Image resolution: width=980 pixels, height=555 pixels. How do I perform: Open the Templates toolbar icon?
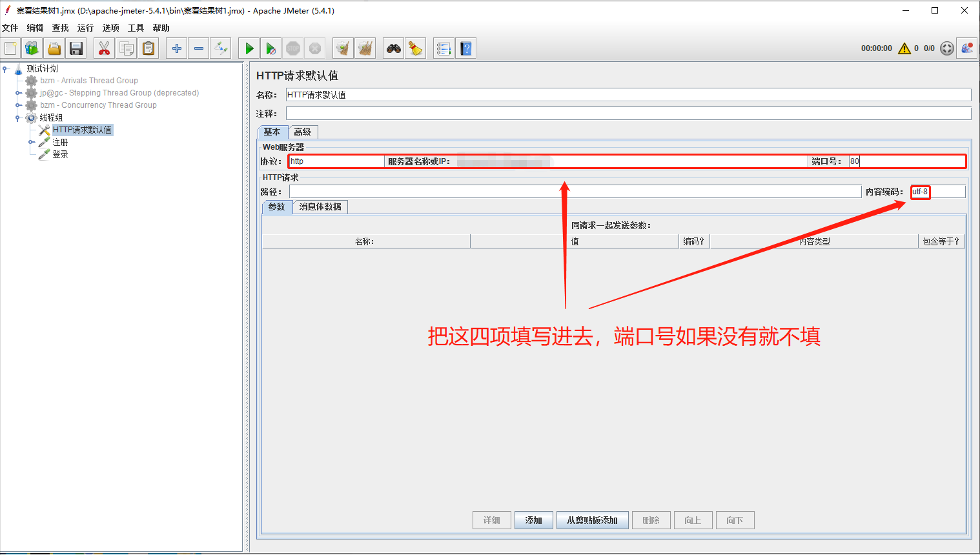pyautogui.click(x=32, y=48)
